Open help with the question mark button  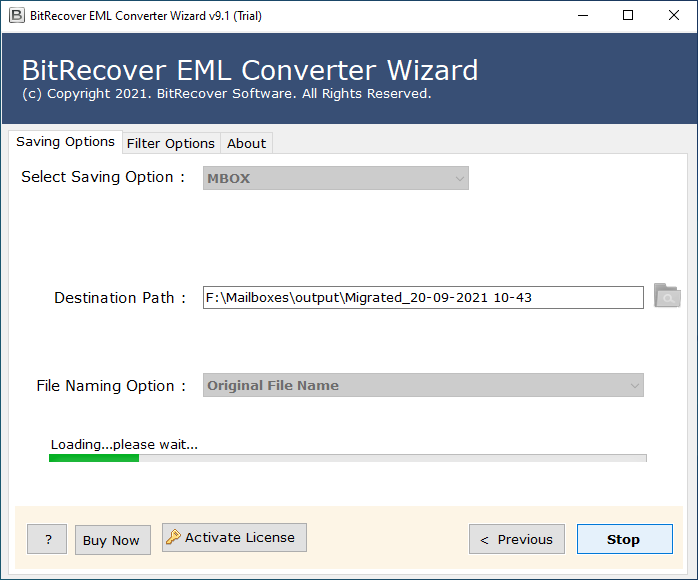[x=47, y=539]
